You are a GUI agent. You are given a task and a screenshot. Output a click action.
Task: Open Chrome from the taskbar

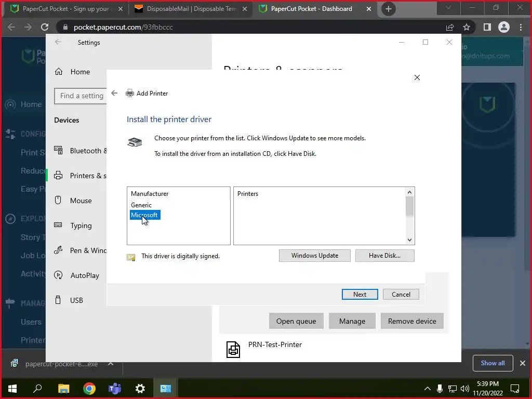point(89,389)
